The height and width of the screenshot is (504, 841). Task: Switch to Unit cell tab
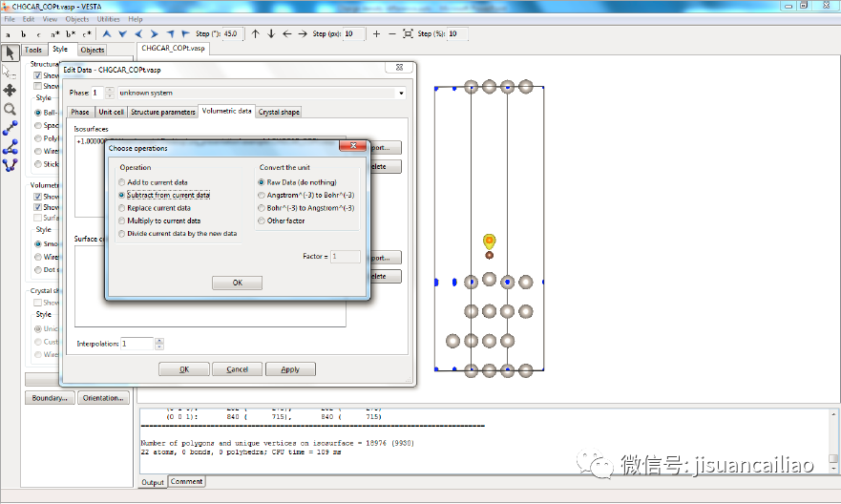pos(111,112)
